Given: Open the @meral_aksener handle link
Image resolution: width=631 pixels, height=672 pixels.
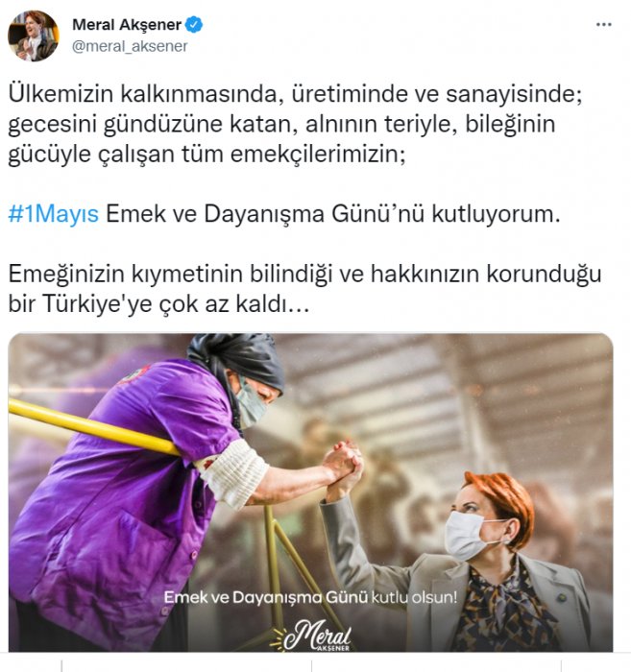Looking at the screenshot, I should (130, 46).
